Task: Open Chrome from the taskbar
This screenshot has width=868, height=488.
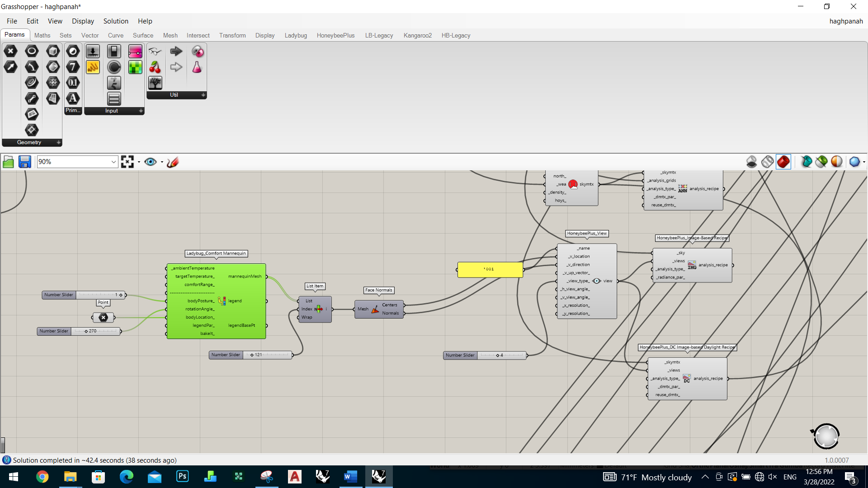Action: pyautogui.click(x=42, y=477)
